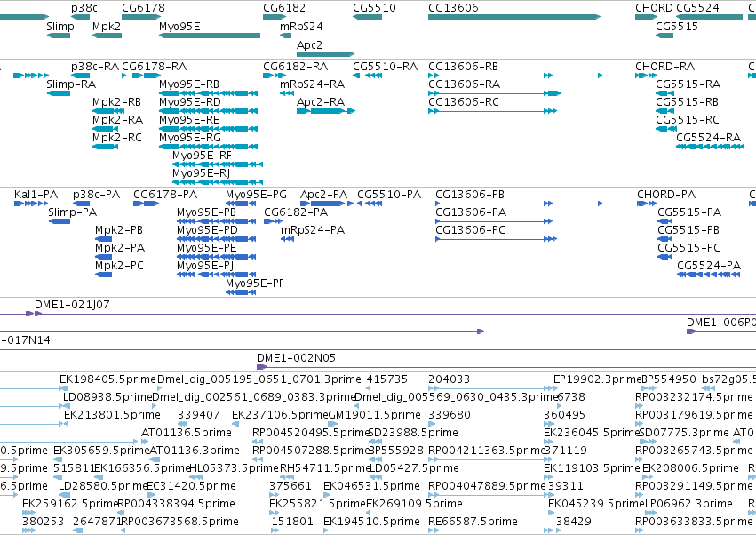Select transcript label CG5510-RA
This screenshot has width=756, height=535.
[386, 67]
